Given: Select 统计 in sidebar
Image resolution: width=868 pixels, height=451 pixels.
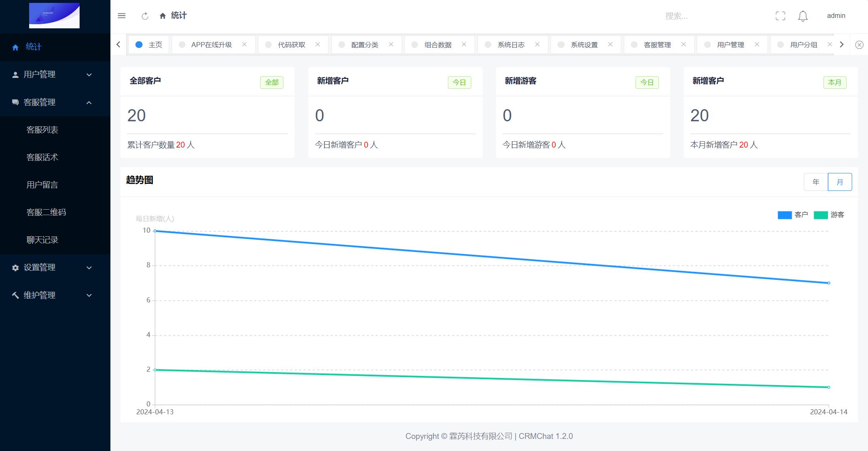Looking at the screenshot, I should point(55,47).
